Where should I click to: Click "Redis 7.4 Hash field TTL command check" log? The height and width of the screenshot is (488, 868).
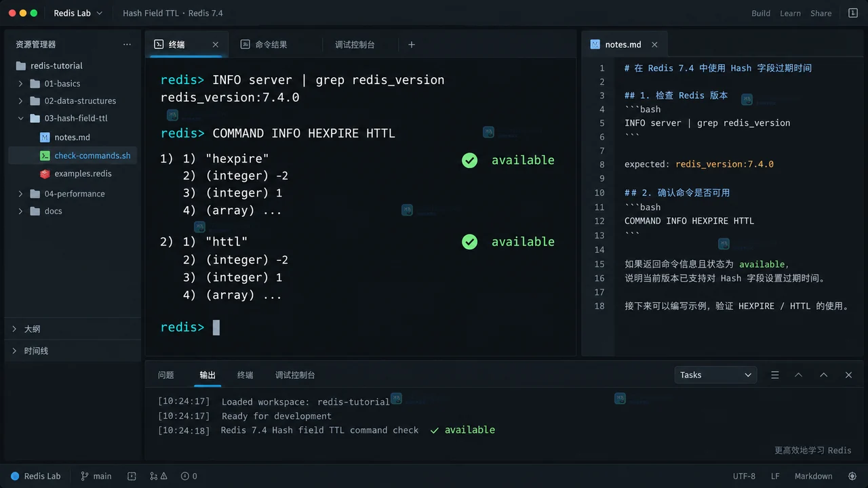click(x=320, y=430)
